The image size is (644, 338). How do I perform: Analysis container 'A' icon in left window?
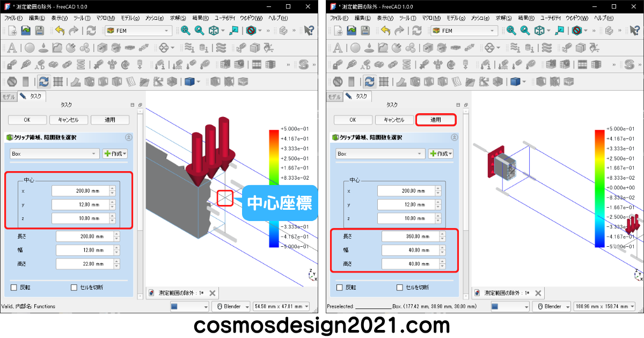click(12, 48)
